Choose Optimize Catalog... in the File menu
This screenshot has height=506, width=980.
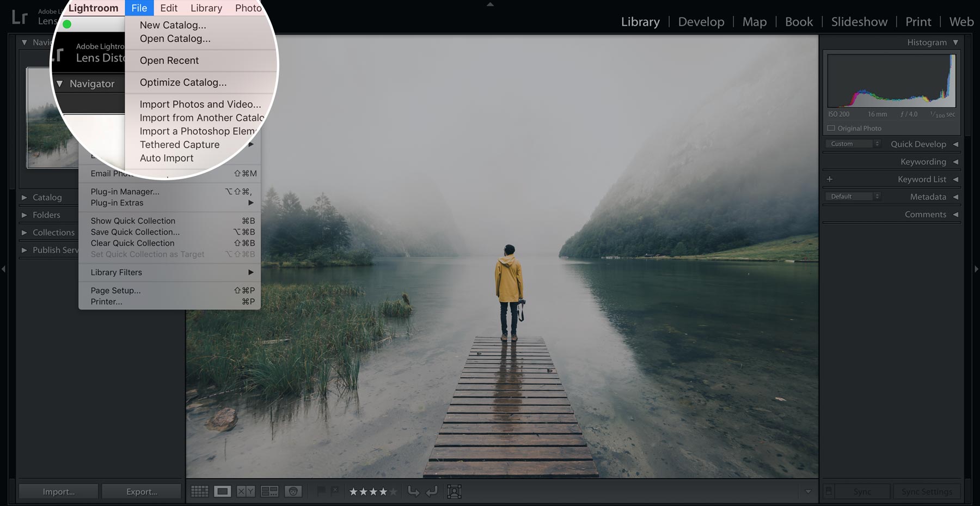(x=183, y=82)
